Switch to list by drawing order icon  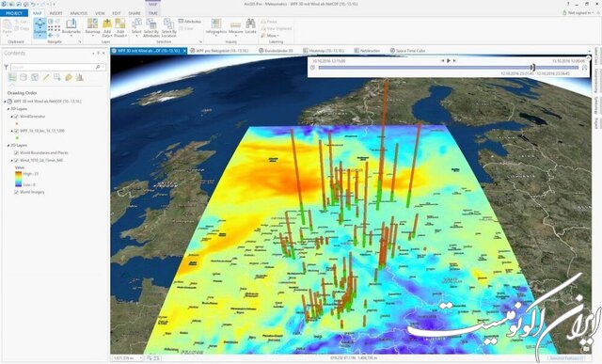click(12, 77)
